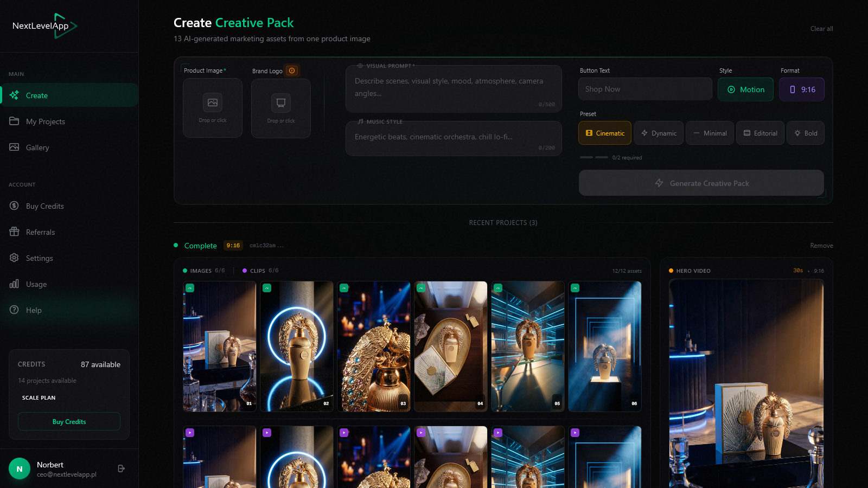Open Gallery from the sidebar
The width and height of the screenshot is (868, 488).
[37, 147]
